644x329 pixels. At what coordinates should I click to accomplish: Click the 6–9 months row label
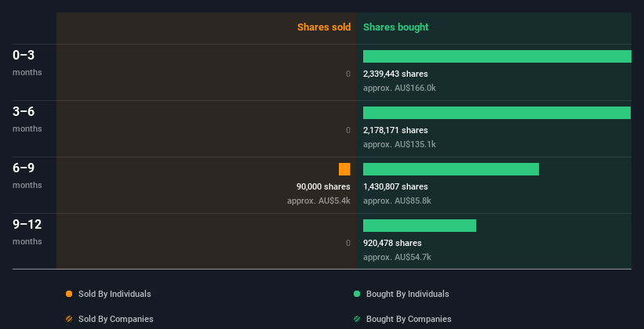click(x=27, y=175)
